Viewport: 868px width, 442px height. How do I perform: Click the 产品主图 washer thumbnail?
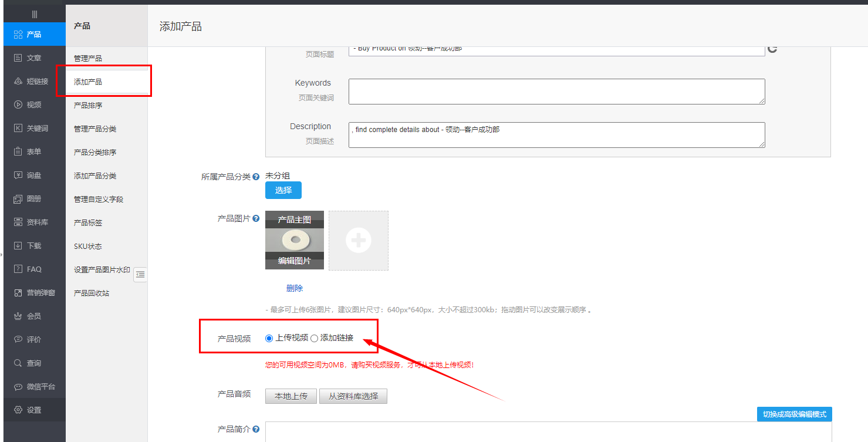coord(294,239)
